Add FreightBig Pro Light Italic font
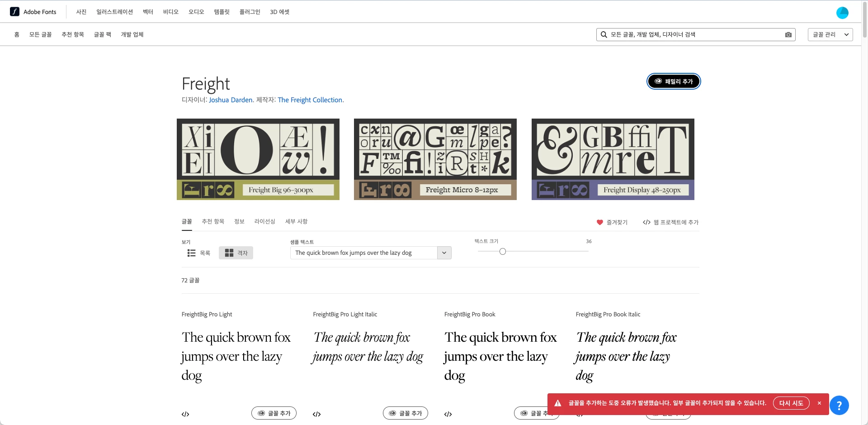The height and width of the screenshot is (425, 868). point(406,413)
